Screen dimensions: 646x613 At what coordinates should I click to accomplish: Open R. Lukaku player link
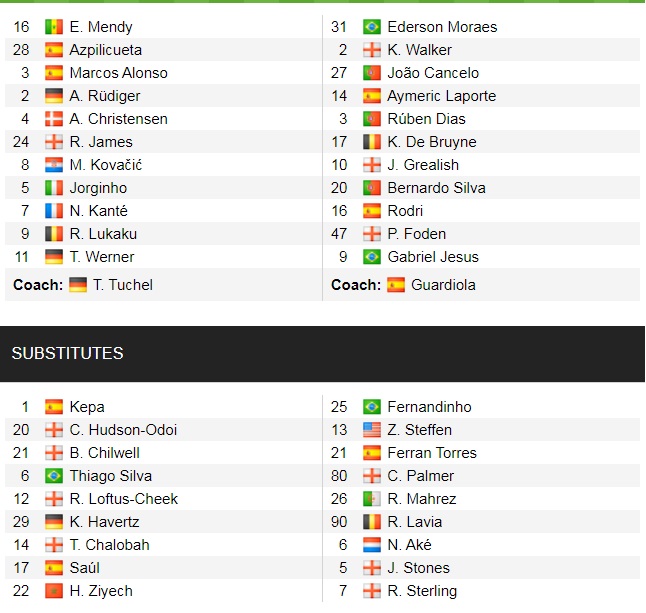103,234
